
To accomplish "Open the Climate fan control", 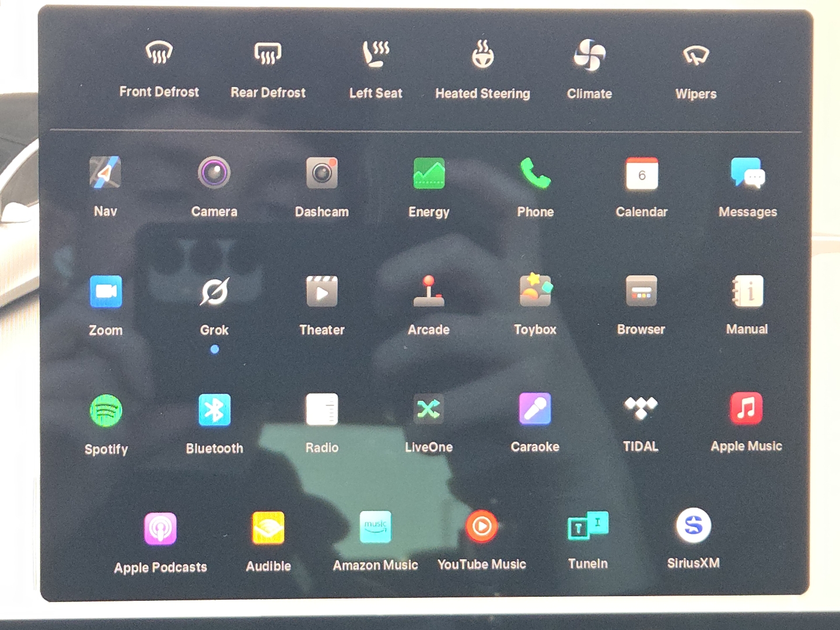I will (589, 56).
